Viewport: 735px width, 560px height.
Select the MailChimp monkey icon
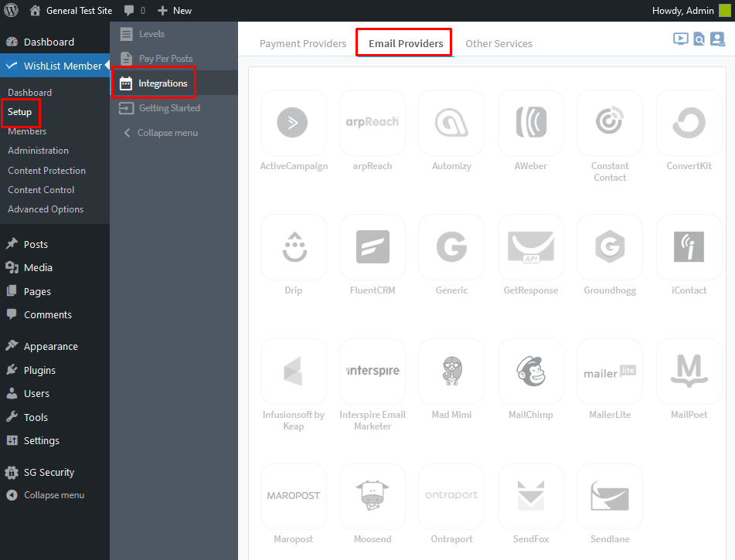pos(531,372)
